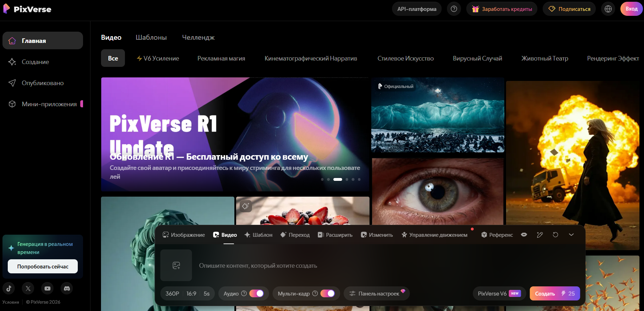Click the magic pencil edit icon
The width and height of the screenshot is (644, 311).
(540, 235)
